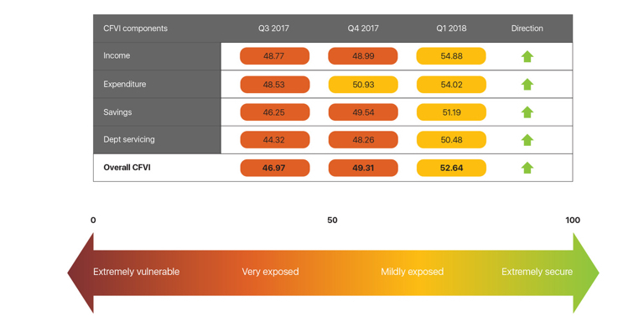The width and height of the screenshot is (644, 322).
Task: Click the 50.93 Expenditure value
Action: [x=363, y=85]
